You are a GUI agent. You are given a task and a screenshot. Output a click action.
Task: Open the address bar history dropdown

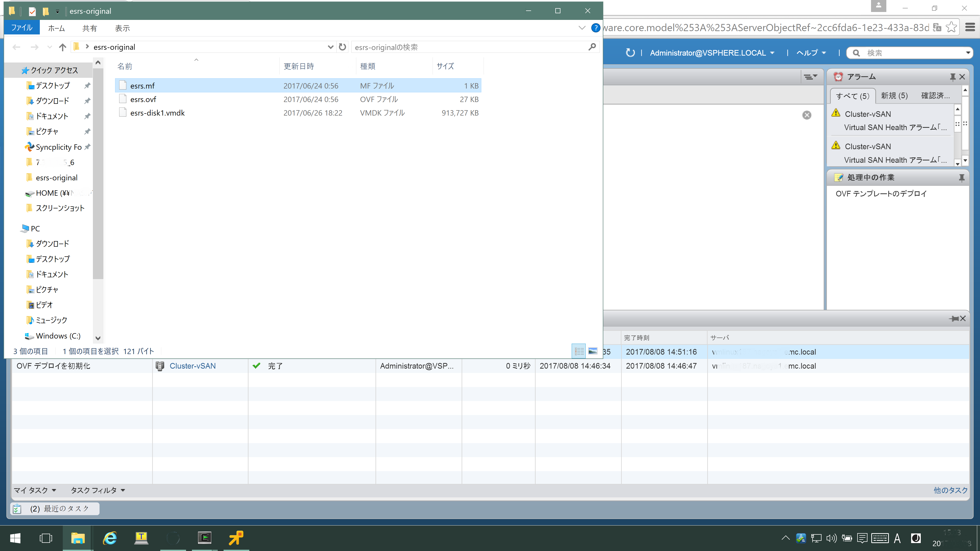(x=330, y=47)
